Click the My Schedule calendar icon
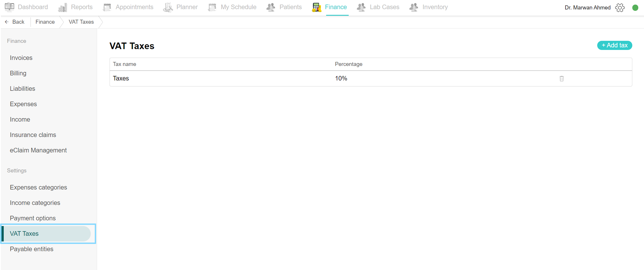 pos(212,7)
